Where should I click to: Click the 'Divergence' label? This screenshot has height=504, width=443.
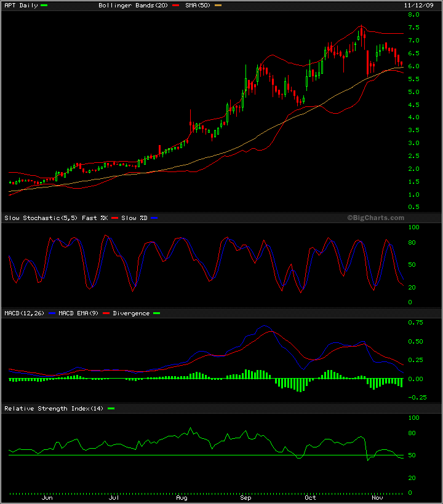point(131,313)
